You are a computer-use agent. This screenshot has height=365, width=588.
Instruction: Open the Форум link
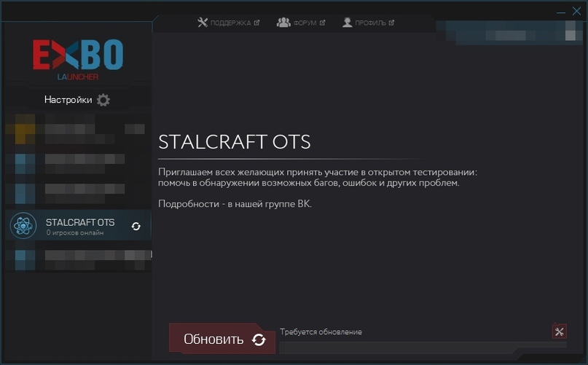[x=301, y=23]
